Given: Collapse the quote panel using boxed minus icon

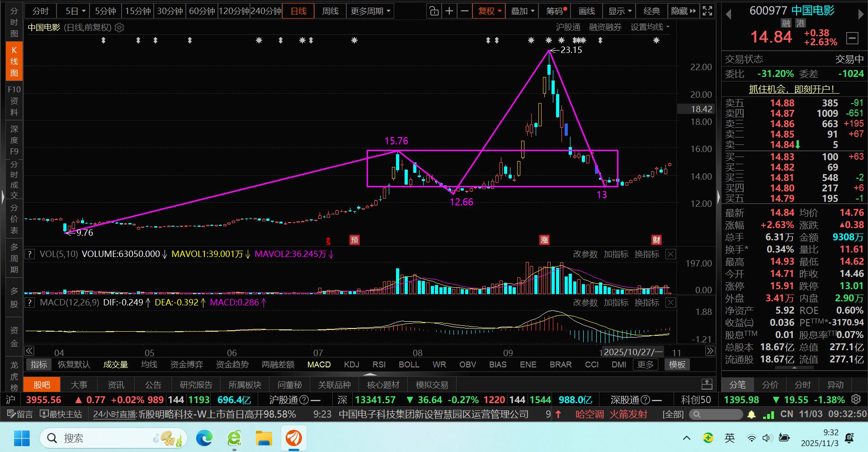Looking at the screenshot, I should (852, 38).
